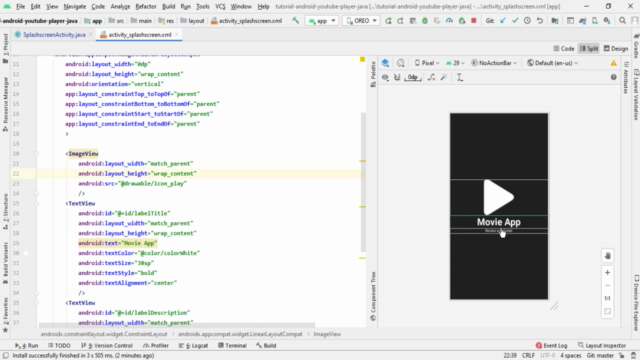Click the play icon image in preview
Screen dimensions: 640x360
coord(499,197)
